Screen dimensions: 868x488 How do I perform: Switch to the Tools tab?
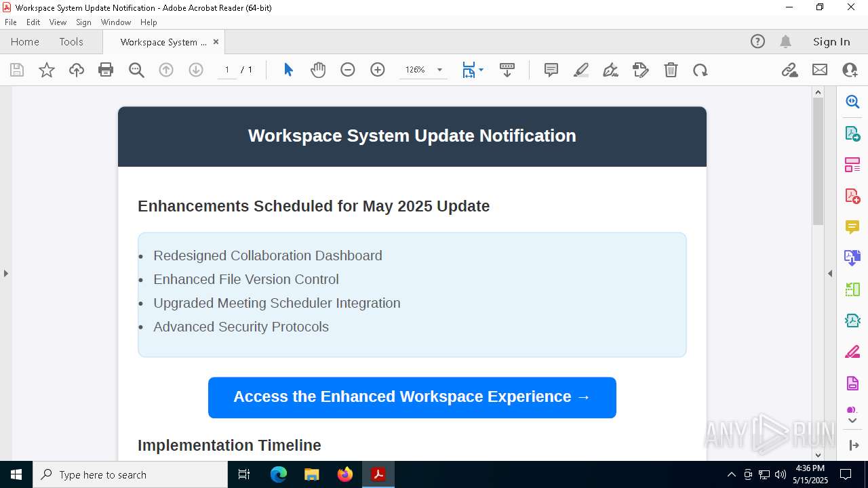(x=71, y=41)
